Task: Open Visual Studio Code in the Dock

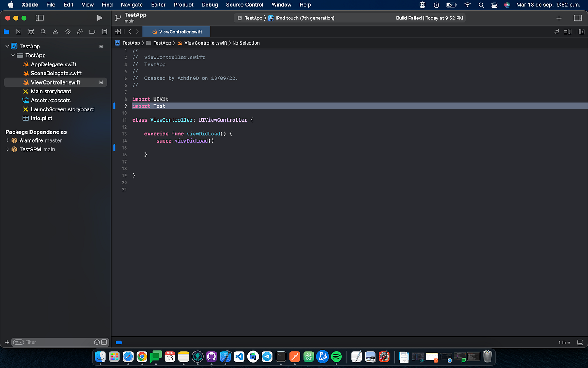Action: [239, 357]
